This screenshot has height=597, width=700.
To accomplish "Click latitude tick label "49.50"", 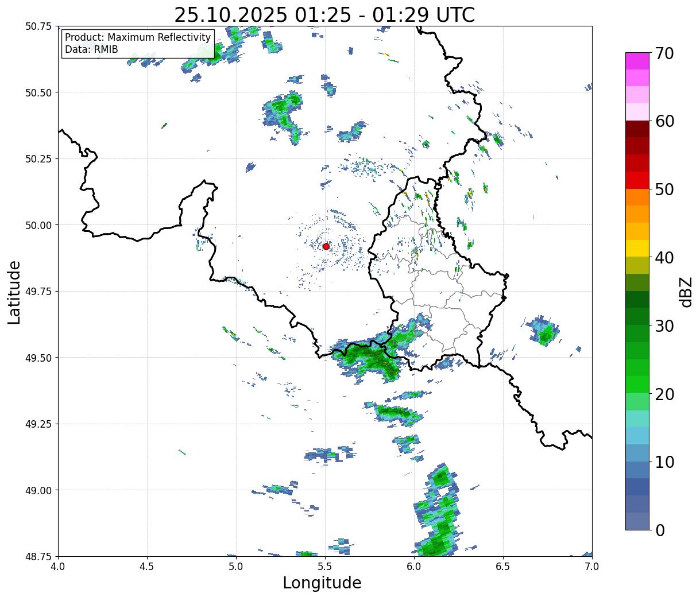I will [38, 358].
